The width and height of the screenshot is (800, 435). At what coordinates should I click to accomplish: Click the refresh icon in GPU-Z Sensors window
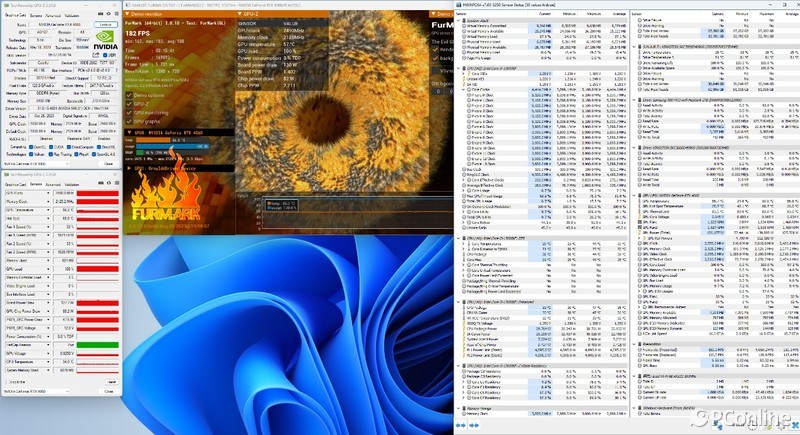click(x=109, y=183)
